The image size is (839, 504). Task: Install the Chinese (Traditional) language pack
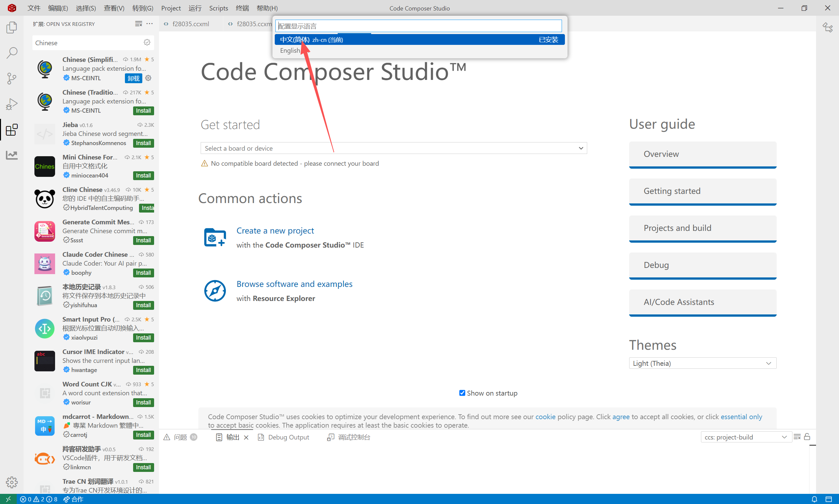(143, 111)
